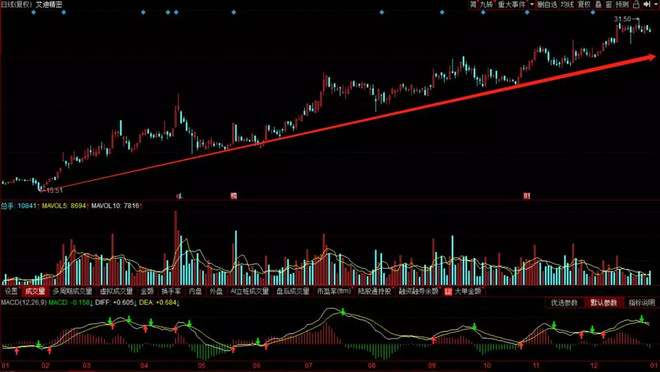Open the 设置 settings tab
Image resolution: width=660 pixels, height=372 pixels.
[11, 291]
